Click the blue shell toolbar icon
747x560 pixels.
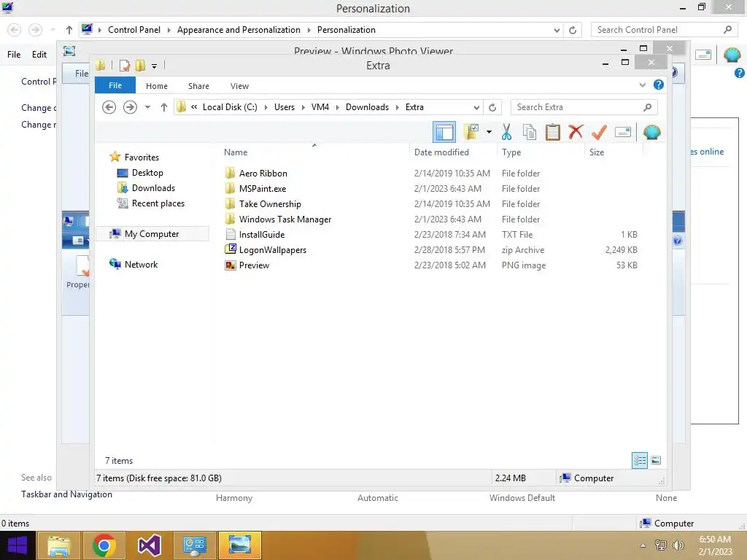(651, 132)
